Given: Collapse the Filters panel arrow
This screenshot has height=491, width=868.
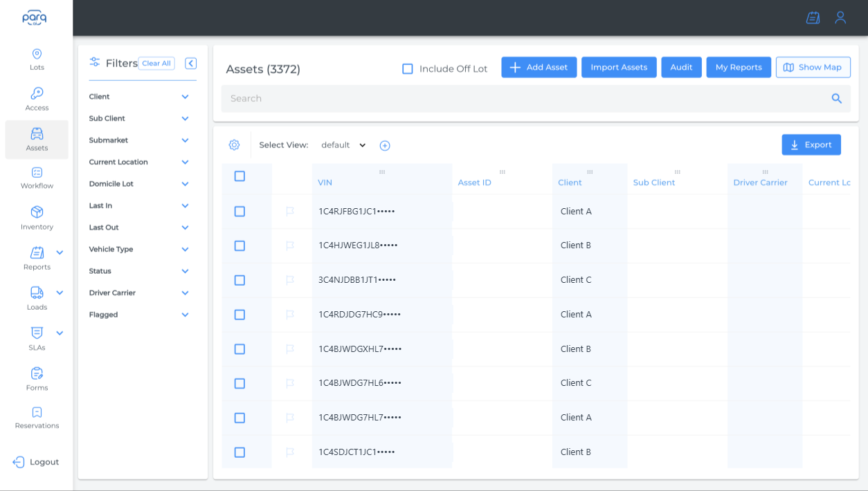Looking at the screenshot, I should [x=191, y=64].
